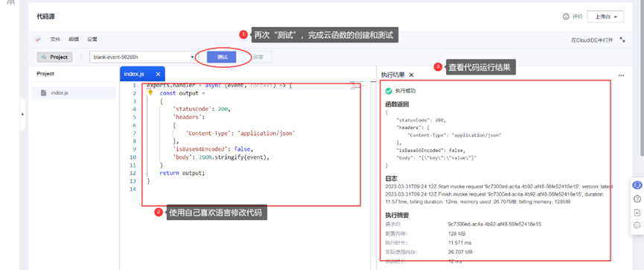
Task: Click 'return output;' on line 12
Action: 182,173
